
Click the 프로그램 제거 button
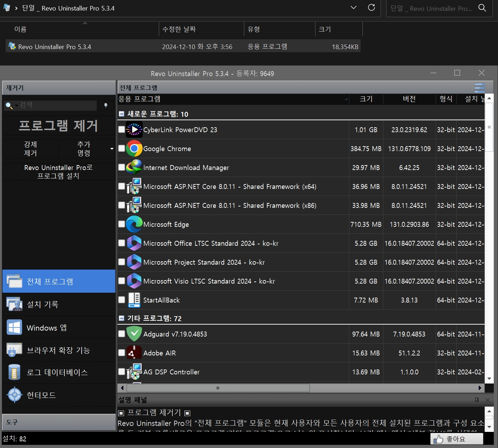pyautogui.click(x=59, y=125)
